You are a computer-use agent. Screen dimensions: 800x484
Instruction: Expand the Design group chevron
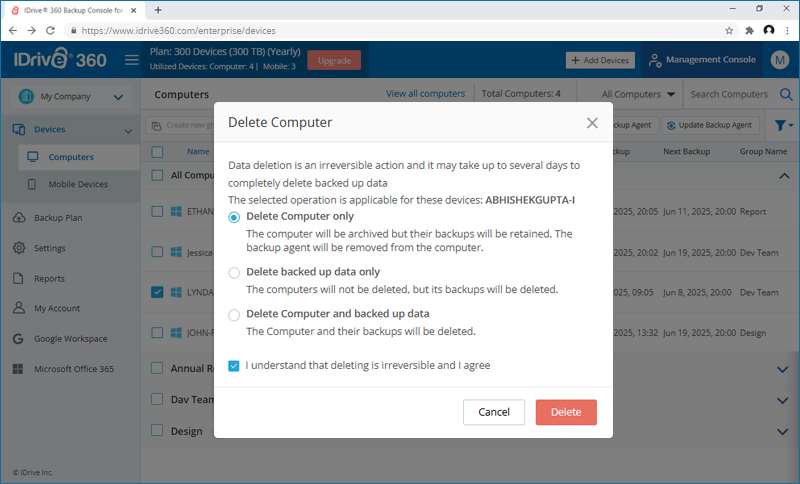pos(782,431)
